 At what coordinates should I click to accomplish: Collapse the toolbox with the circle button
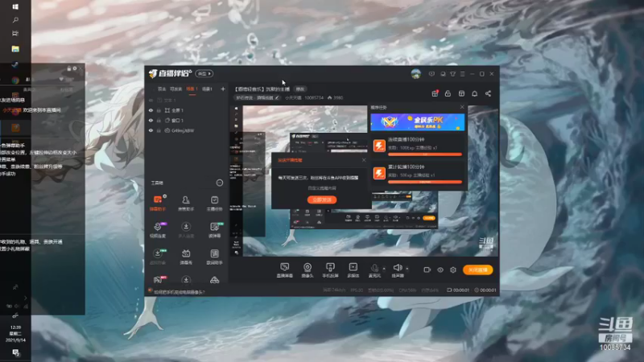tap(220, 183)
